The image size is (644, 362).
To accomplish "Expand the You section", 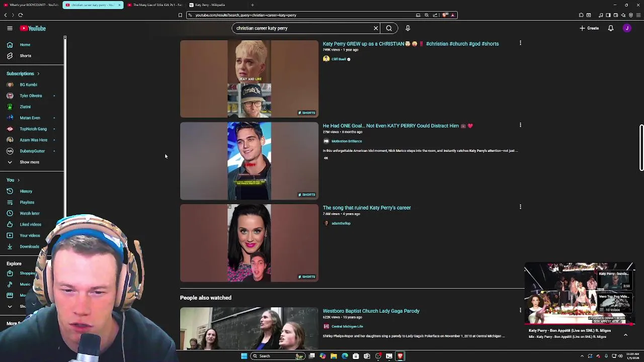I will (x=13, y=180).
